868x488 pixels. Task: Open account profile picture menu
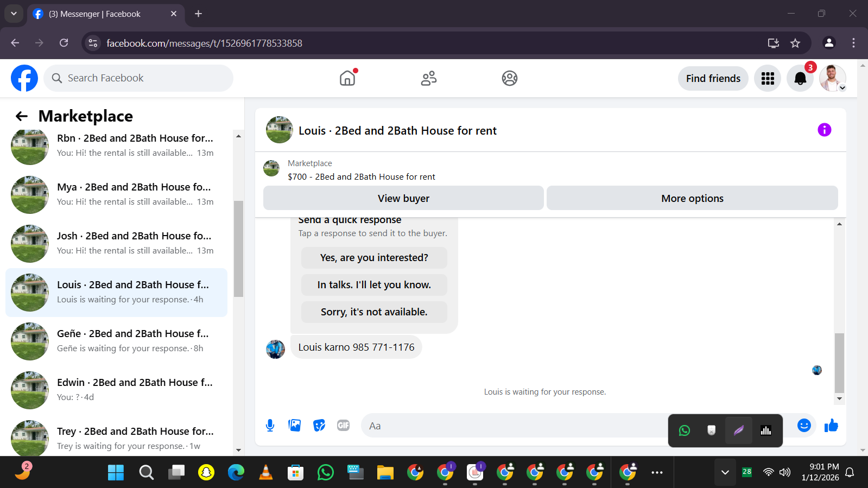(833, 78)
